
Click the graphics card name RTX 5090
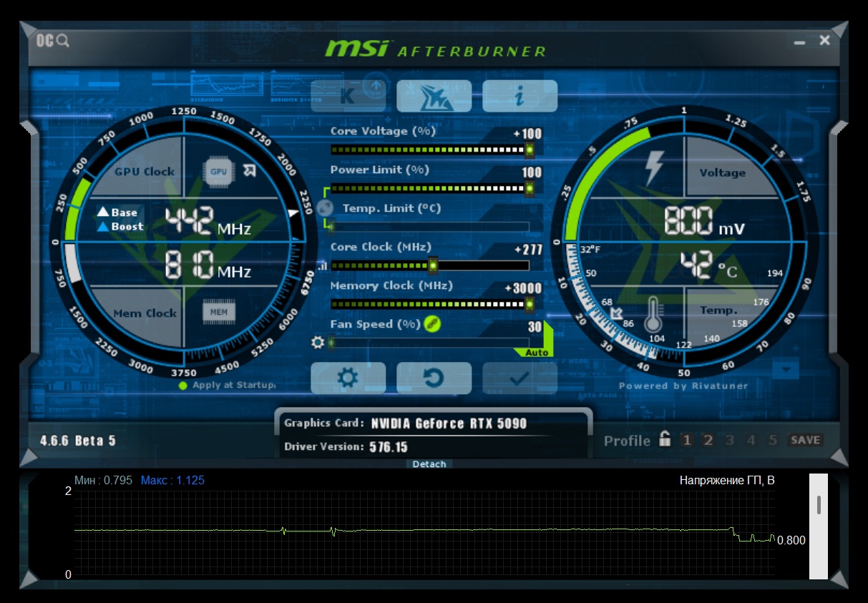point(449,423)
